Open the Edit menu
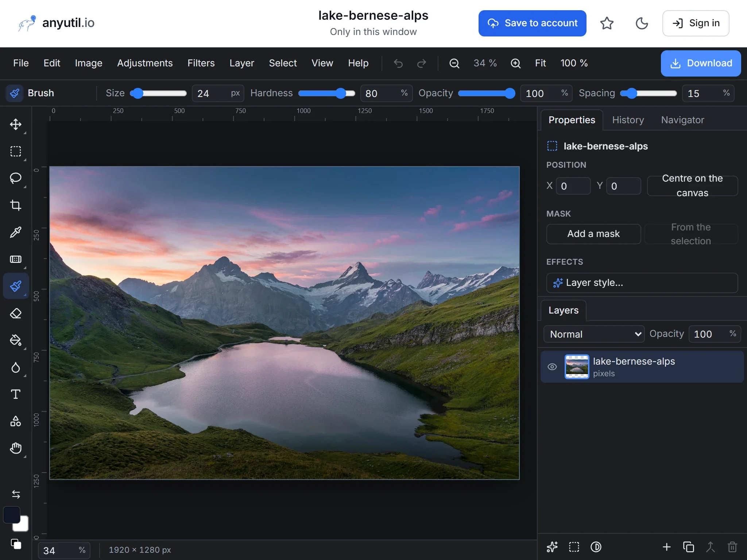 click(x=52, y=63)
